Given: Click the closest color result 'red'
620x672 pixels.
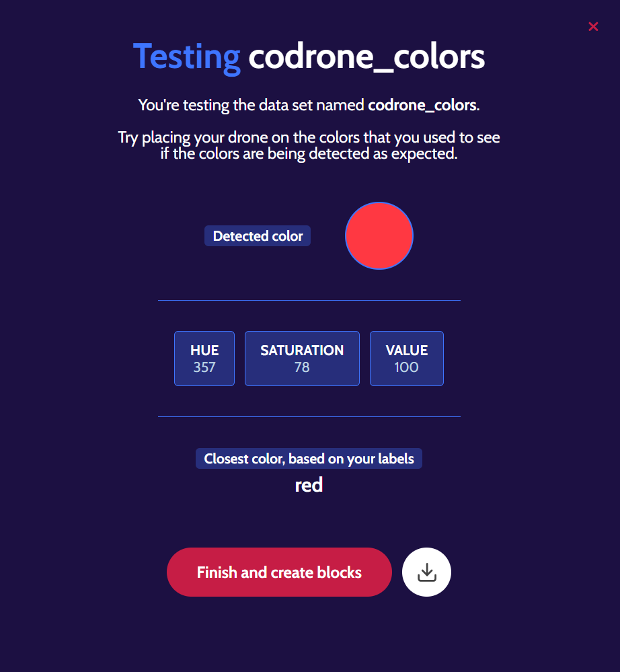Looking at the screenshot, I should [309, 485].
